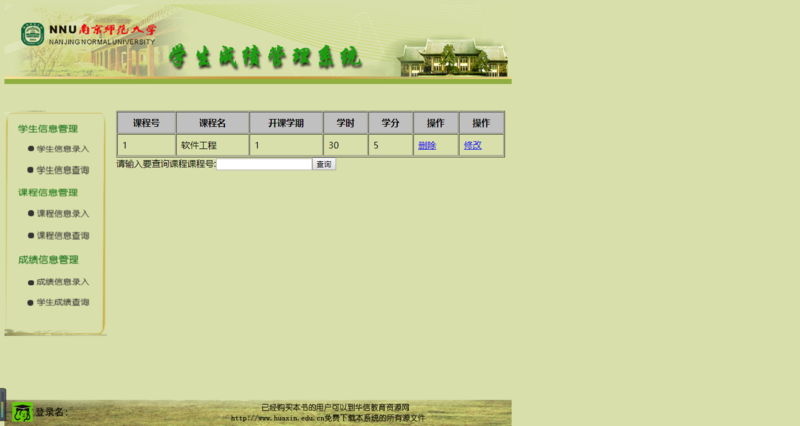Viewport: 800px width, 426px height.
Task: Click the 请输入要查询课程课程号 label
Action: (166, 164)
